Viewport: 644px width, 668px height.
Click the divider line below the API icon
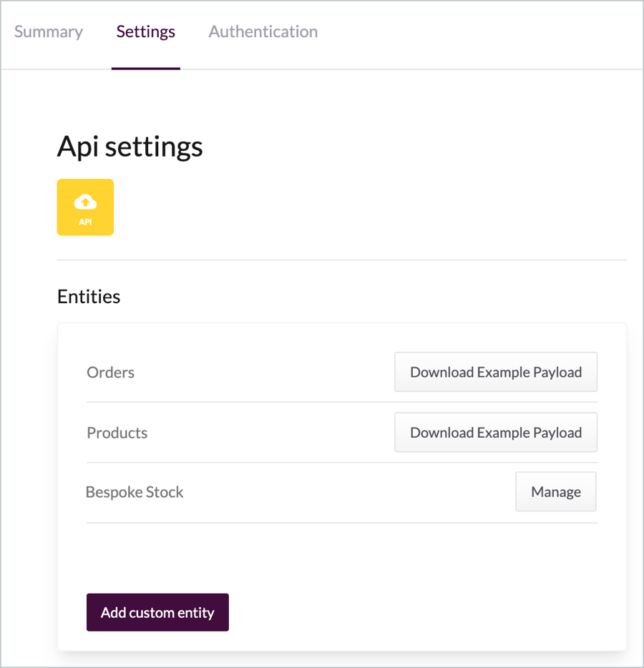[342, 260]
